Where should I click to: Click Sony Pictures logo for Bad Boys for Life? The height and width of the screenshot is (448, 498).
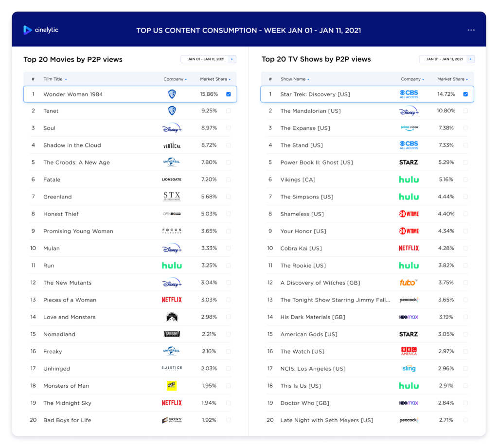172,420
